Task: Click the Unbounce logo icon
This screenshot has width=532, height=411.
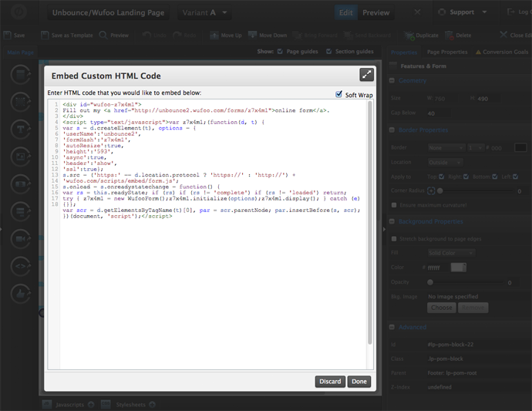Action: 19,12
